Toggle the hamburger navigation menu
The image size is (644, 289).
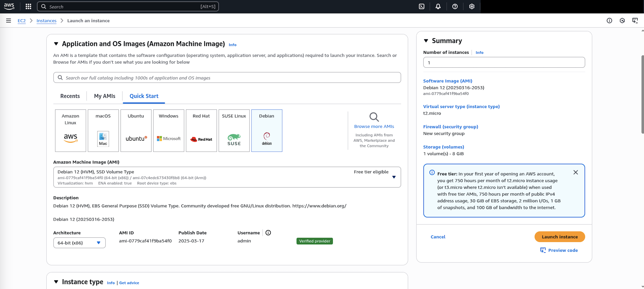tap(9, 20)
